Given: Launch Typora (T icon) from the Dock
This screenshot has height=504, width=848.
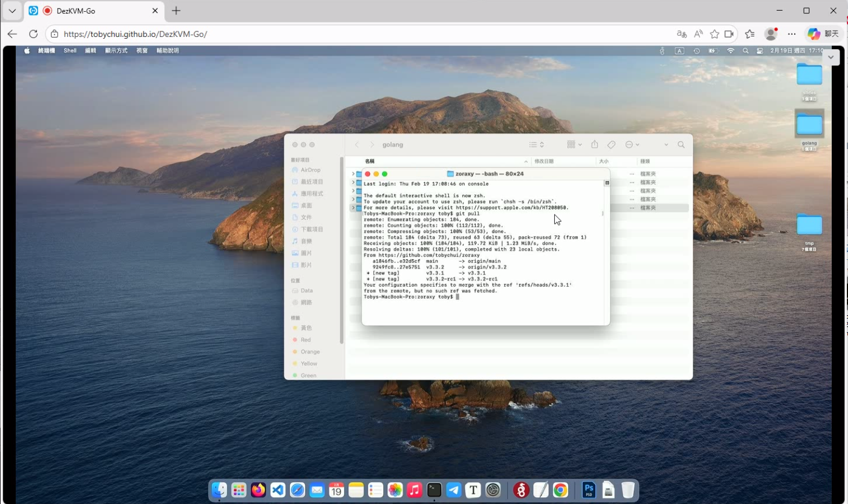Looking at the screenshot, I should pyautogui.click(x=474, y=491).
